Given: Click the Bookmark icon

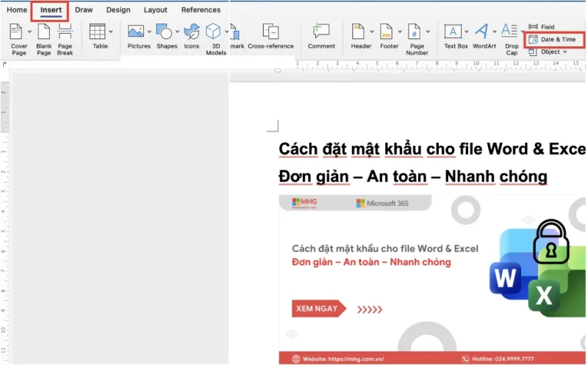Looking at the screenshot, I should [236, 33].
